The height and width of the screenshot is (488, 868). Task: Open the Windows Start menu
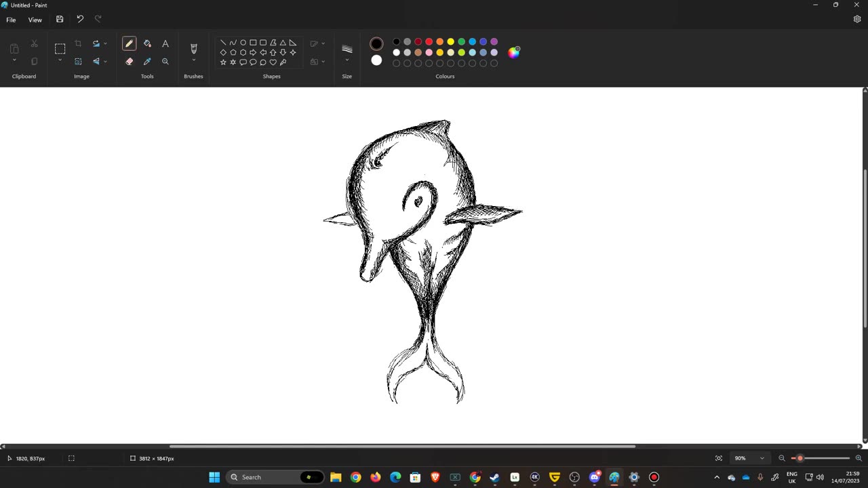pyautogui.click(x=214, y=477)
